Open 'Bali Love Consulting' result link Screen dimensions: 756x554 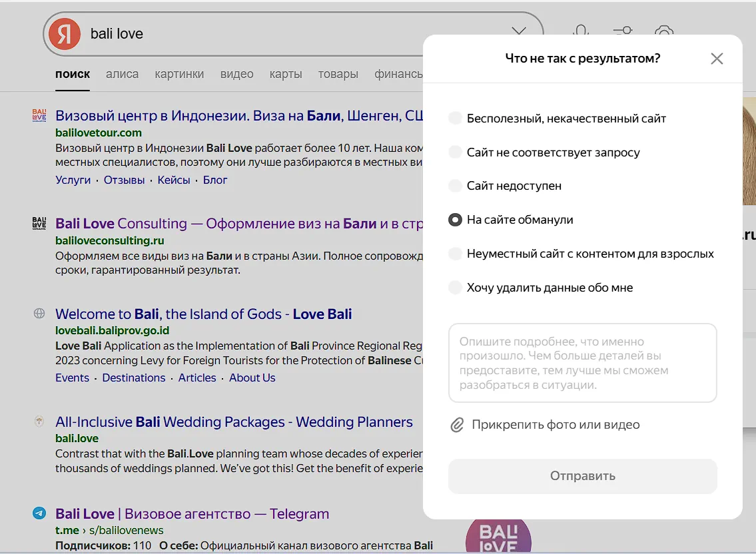pyautogui.click(x=239, y=224)
